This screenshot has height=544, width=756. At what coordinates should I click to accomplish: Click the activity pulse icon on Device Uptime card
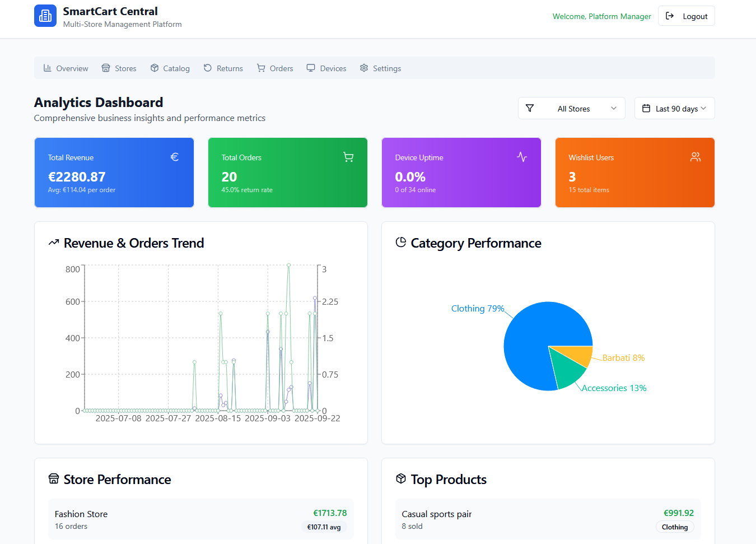(522, 157)
